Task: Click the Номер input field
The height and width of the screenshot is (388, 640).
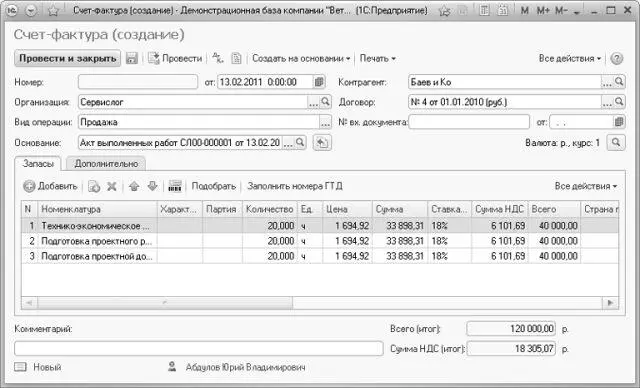Action: (138, 82)
